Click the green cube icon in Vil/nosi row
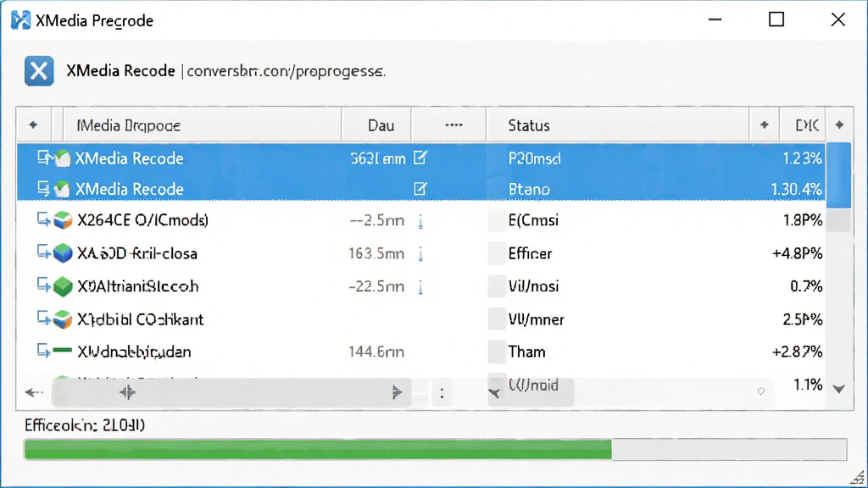 click(63, 286)
